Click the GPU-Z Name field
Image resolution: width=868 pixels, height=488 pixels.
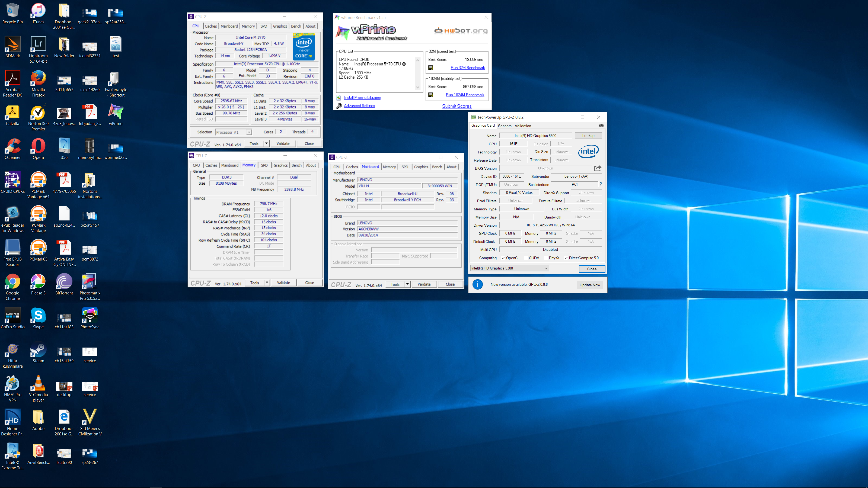tap(535, 136)
